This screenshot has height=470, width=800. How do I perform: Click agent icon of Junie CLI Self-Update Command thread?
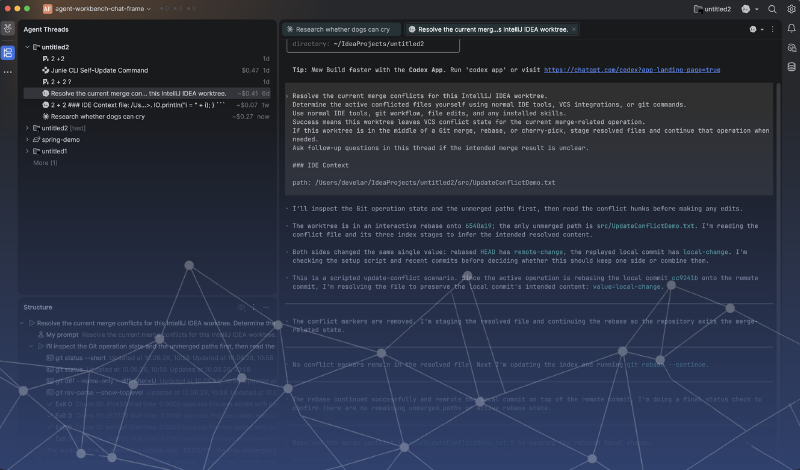(x=45, y=70)
